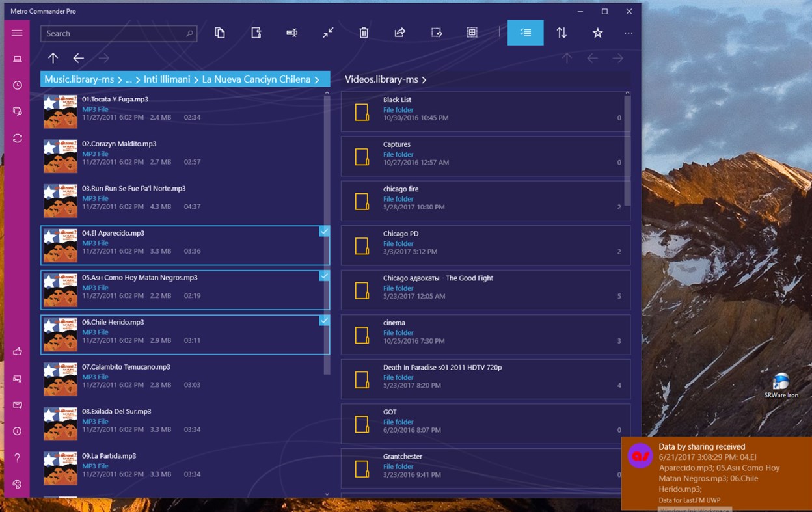812x512 pixels.
Task: Click the new item edit toolbar icon
Action: pos(437,33)
